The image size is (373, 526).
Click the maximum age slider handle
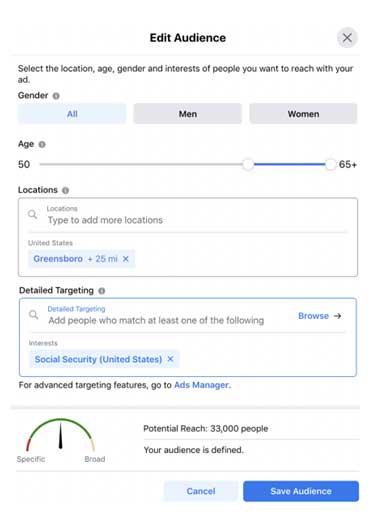(330, 164)
